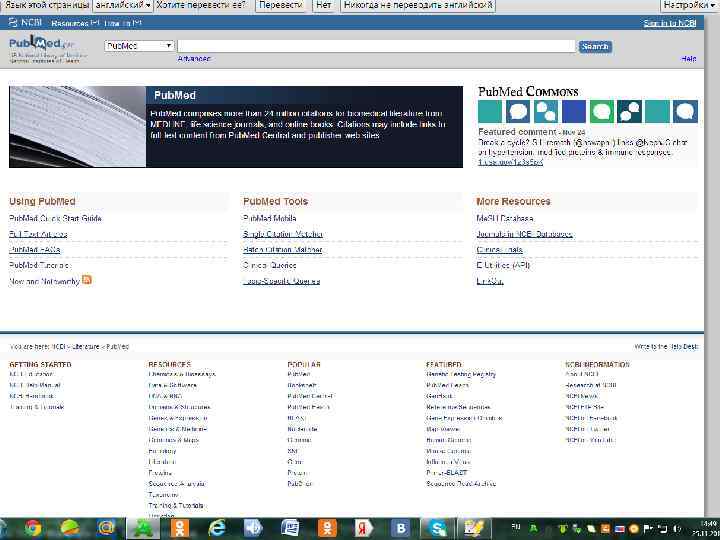
Task: Open Research at NCBI footer link
Action: point(591,385)
